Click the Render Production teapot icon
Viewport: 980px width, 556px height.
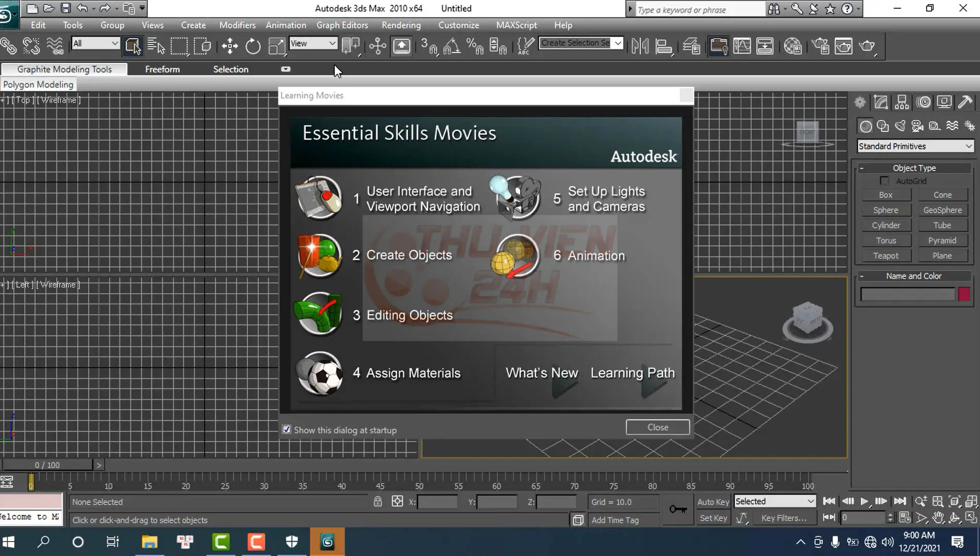(867, 46)
